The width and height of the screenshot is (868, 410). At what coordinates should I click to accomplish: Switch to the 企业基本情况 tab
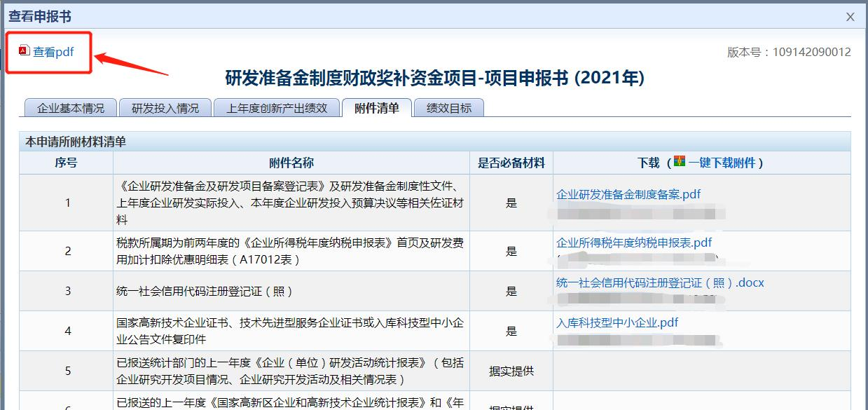coord(70,108)
